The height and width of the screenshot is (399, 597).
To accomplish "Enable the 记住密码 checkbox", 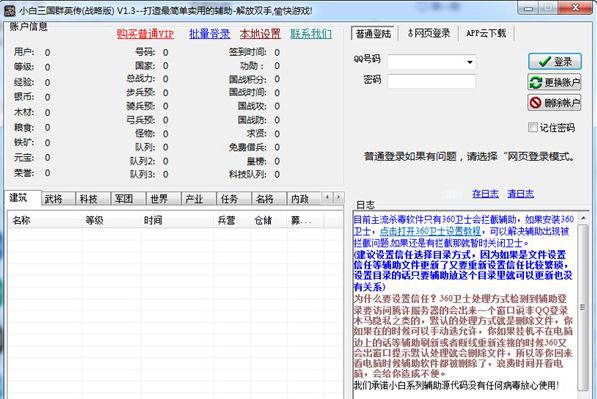I will [533, 128].
